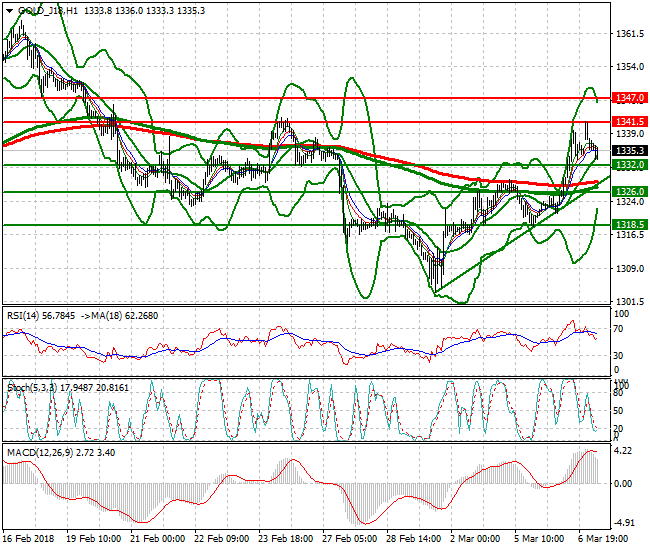Click the 21 Feb 00:00 time axis label
This screenshot has width=650, height=550.
point(158,539)
